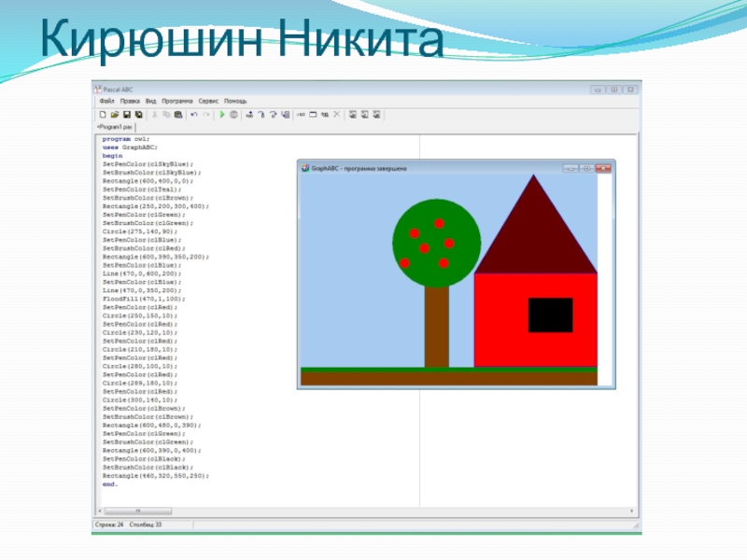Click the right arrow of horizontal scrollbar
Screen dimensions: 747x560
[632, 511]
